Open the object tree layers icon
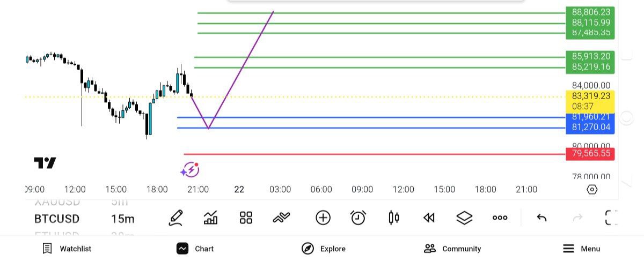Image resolution: width=644 pixels, height=262 pixels. pos(464,218)
